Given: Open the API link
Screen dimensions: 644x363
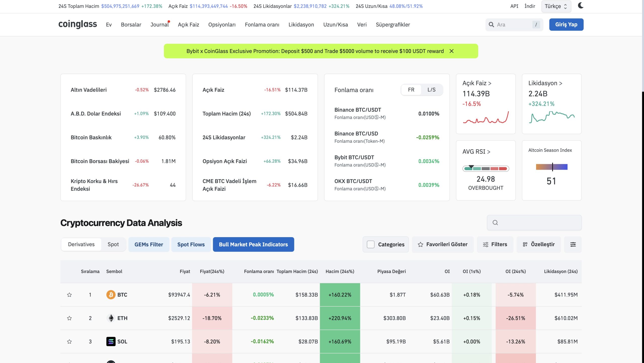Looking at the screenshot, I should 514,6.
